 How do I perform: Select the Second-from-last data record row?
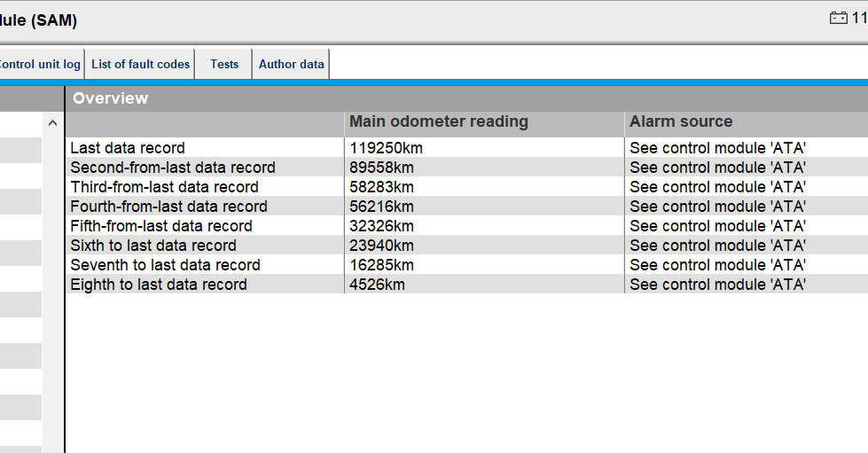point(173,168)
